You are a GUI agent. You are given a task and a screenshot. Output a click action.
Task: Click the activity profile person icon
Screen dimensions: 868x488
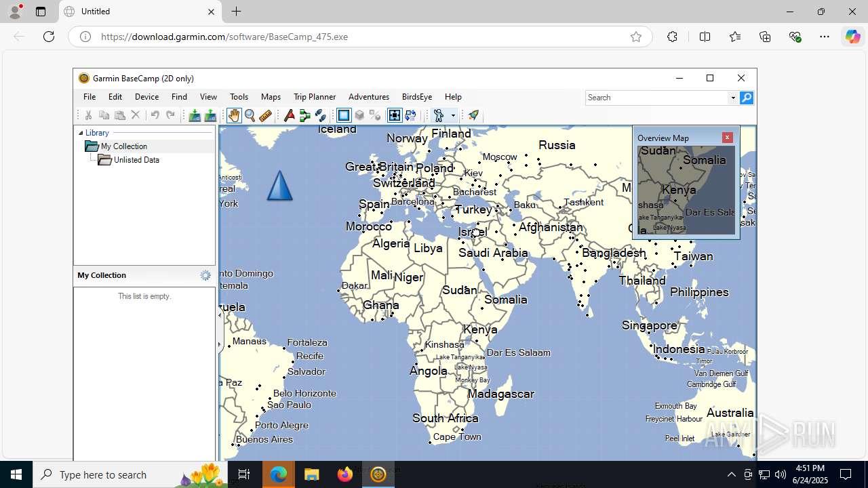coord(439,115)
